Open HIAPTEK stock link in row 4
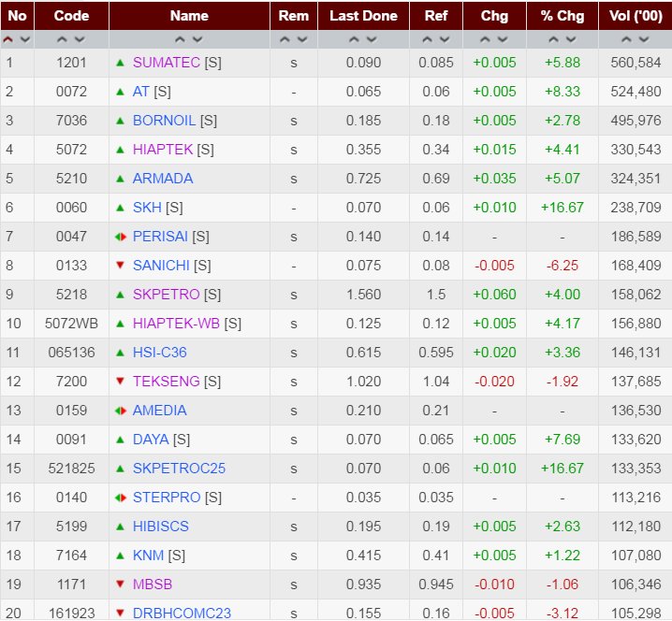The height and width of the screenshot is (621, 672). (x=163, y=150)
